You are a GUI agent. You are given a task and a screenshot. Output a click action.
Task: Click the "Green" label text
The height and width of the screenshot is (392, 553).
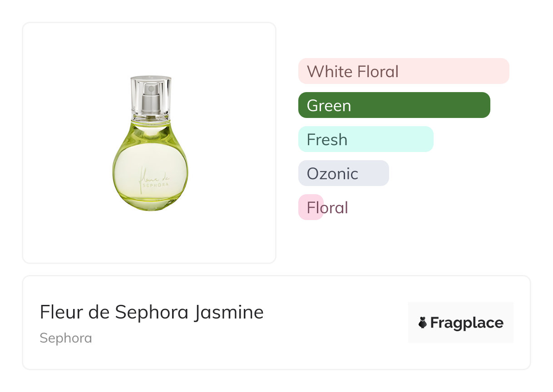(329, 106)
